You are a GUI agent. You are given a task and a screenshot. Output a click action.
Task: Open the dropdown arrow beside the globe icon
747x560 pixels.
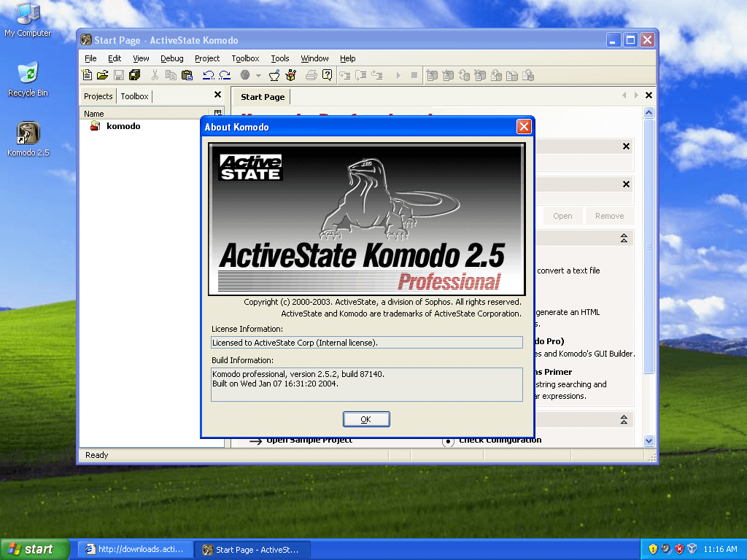(x=258, y=75)
